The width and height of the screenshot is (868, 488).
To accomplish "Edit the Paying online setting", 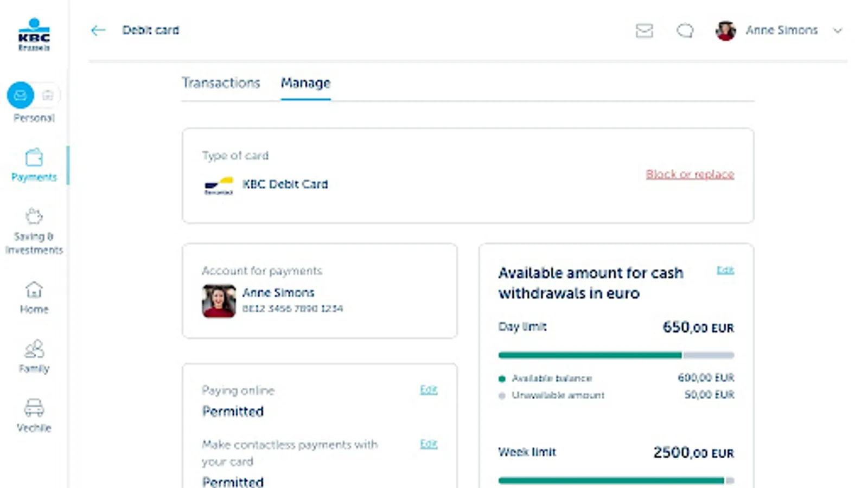I will [x=428, y=389].
